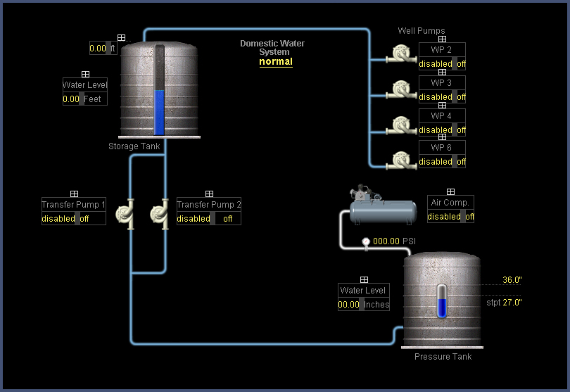Click the PSI pressure gauge icon
The height and width of the screenshot is (392, 570).
366,243
